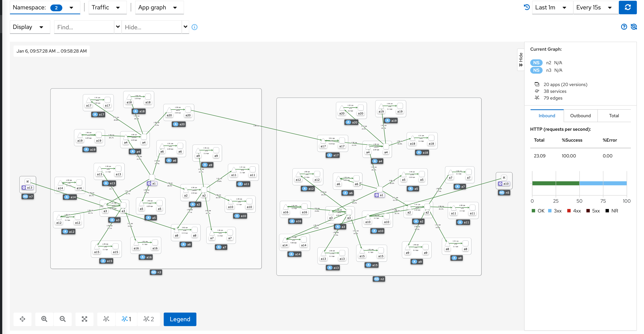Click the a12 app badge in n2 namespace
Viewport: 644px width, 334px height.
[308, 188]
